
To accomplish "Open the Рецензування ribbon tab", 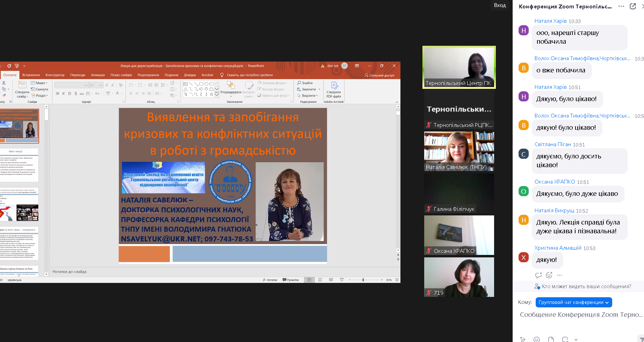I will coord(148,75).
